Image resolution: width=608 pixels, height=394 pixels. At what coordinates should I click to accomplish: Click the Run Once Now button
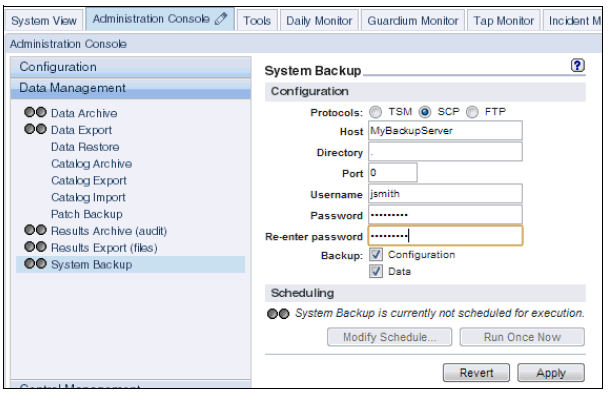coord(522,337)
